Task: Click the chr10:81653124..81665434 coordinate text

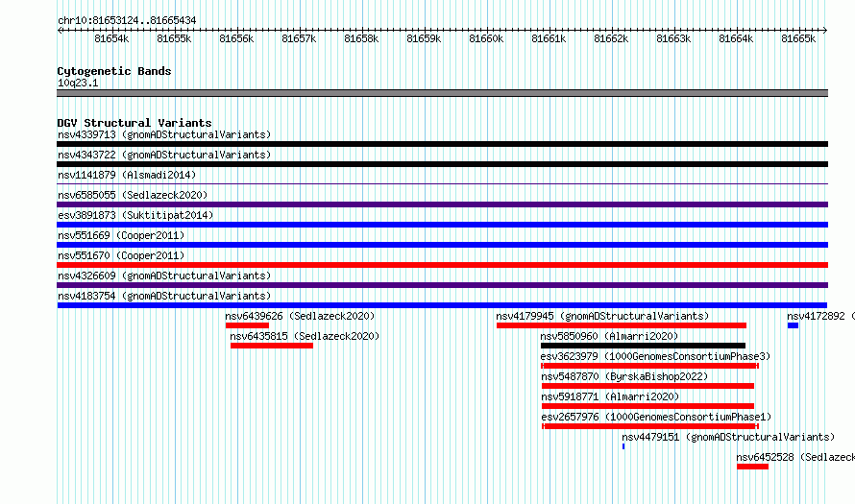Action: click(x=127, y=20)
